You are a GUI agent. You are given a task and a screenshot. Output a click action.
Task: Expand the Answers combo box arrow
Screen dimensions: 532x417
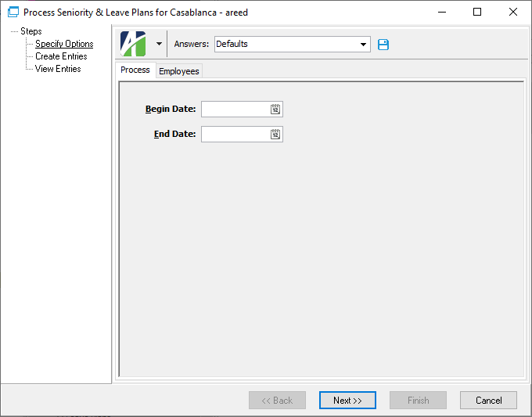[x=364, y=45]
